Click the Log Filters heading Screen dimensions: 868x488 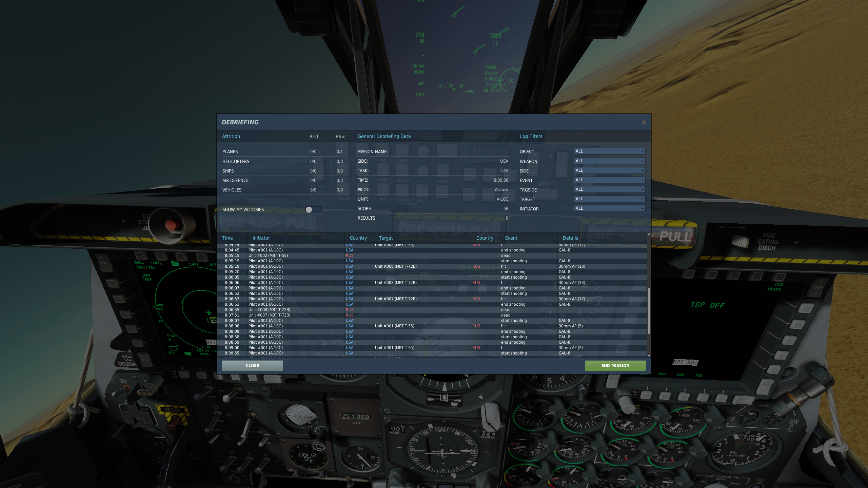(531, 136)
